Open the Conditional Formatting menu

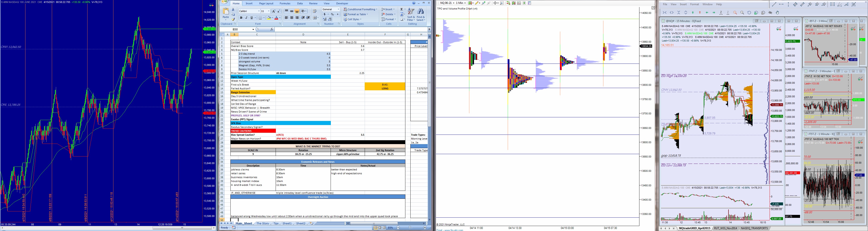point(360,10)
